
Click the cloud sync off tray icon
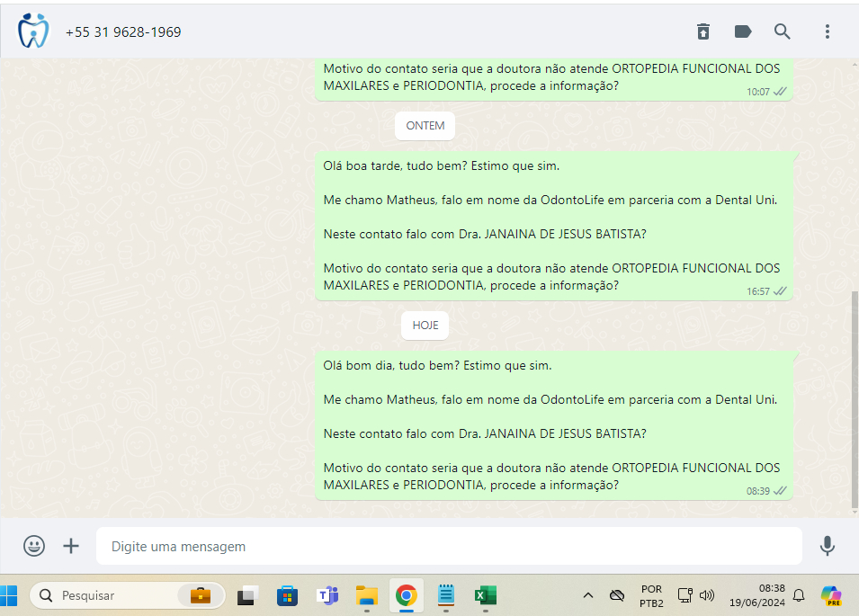pos(617,595)
